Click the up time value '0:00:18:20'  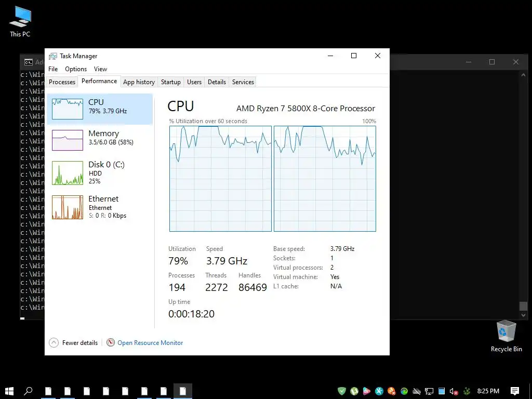click(x=191, y=314)
